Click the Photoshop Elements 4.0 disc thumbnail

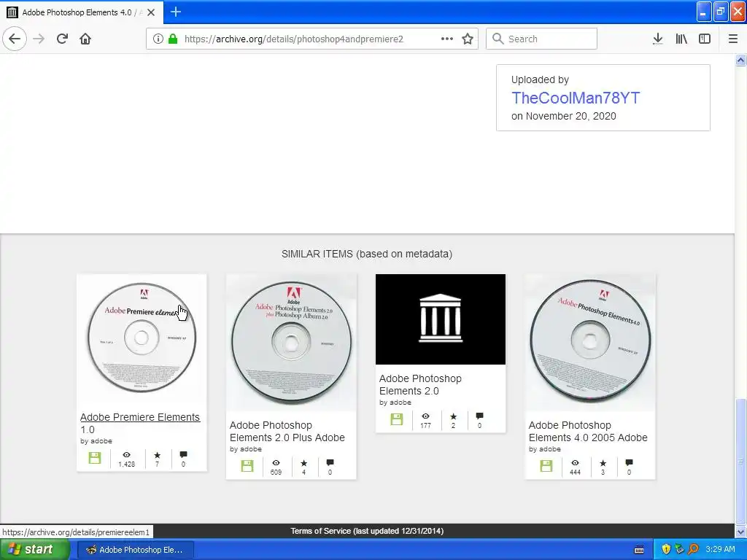coord(590,342)
